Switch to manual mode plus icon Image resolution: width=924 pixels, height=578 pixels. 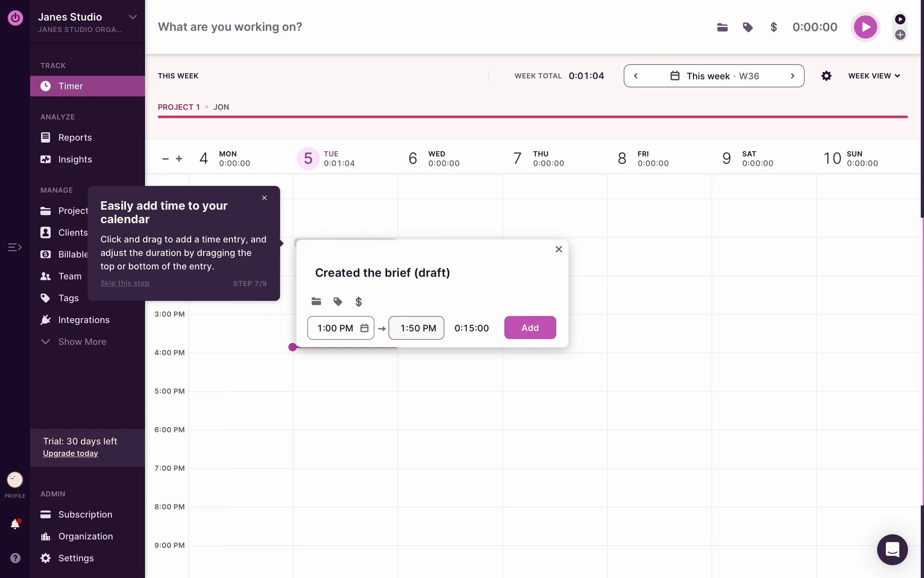[900, 35]
